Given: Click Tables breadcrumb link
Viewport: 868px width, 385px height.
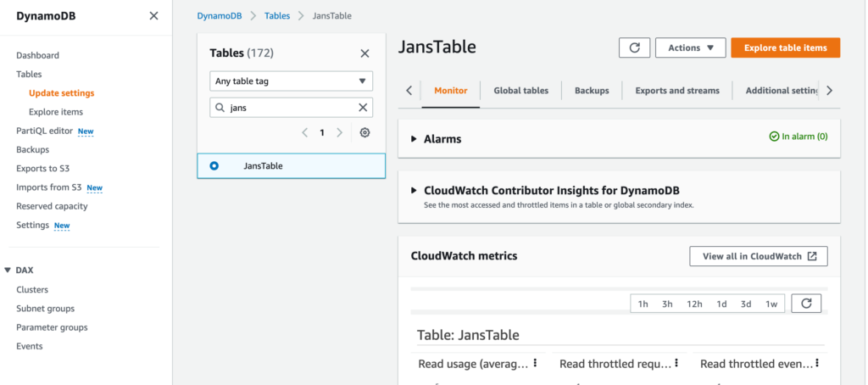Looking at the screenshot, I should tap(277, 16).
